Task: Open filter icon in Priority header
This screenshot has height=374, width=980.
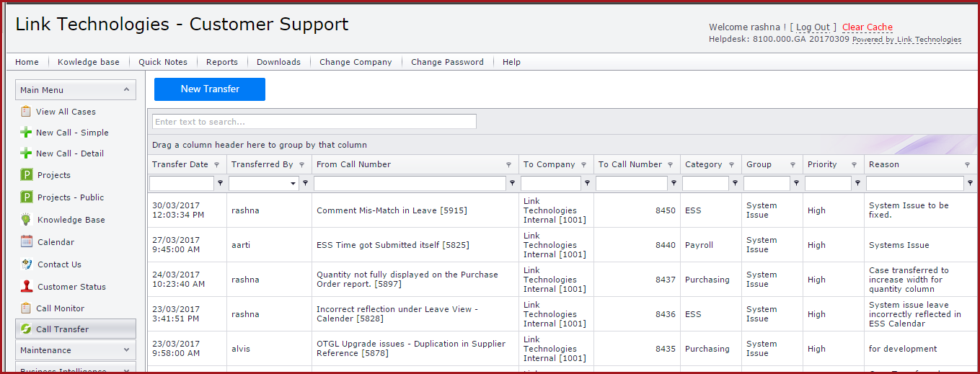Action: 854,165
